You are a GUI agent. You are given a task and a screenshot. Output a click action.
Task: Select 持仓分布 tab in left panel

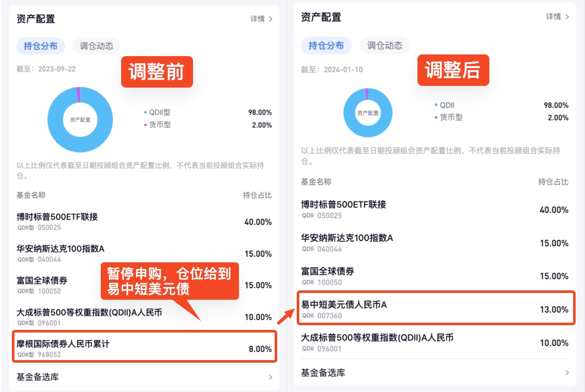(40, 46)
